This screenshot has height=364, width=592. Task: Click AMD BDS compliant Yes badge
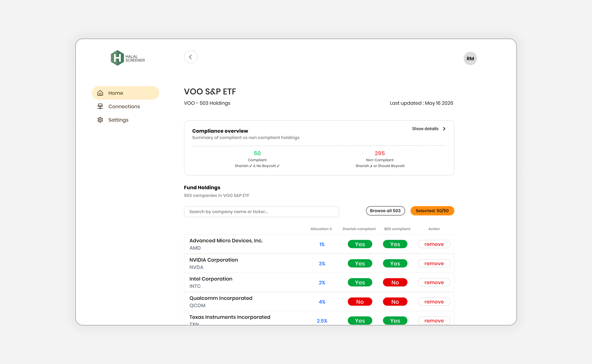click(395, 244)
